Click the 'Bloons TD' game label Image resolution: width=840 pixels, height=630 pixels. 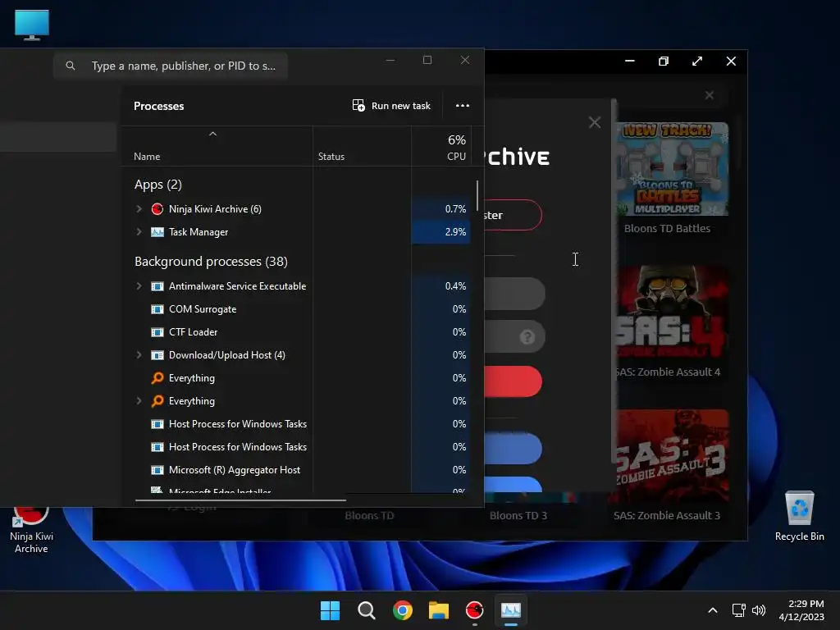click(369, 515)
